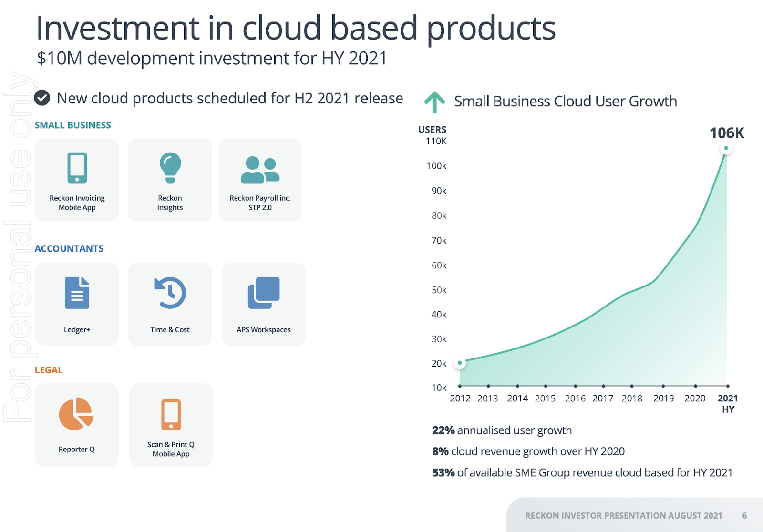Click the 40k y-axis label
Image resolution: width=763 pixels, height=532 pixels.
[x=439, y=314]
